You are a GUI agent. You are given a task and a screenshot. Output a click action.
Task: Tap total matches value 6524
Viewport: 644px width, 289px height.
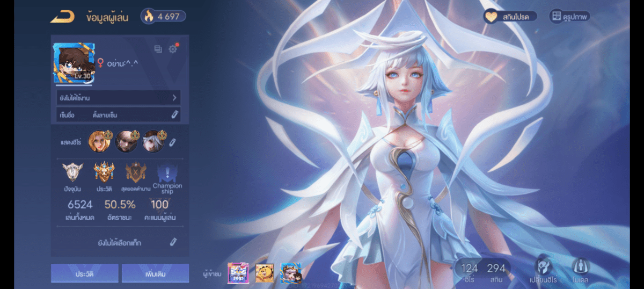80,205
